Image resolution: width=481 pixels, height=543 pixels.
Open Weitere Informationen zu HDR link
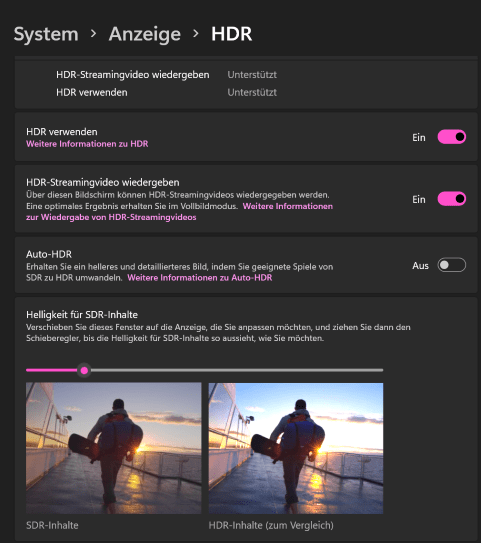[87, 144]
